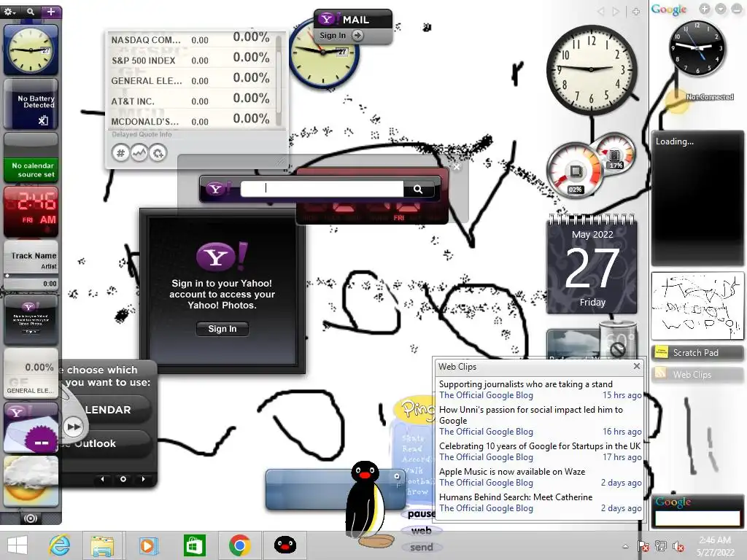
Task: Go to next page in calendar setup
Action: (143, 479)
